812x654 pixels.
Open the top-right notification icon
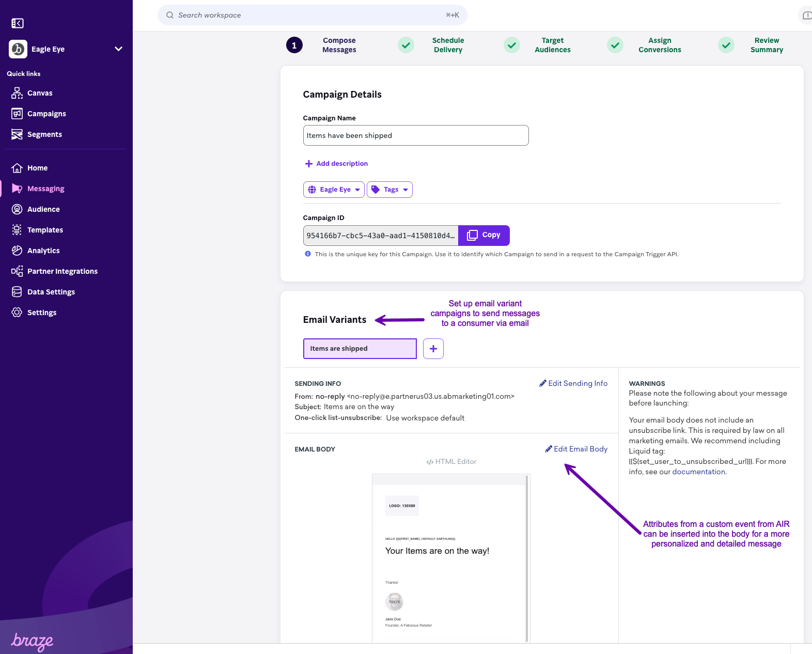pos(807,15)
